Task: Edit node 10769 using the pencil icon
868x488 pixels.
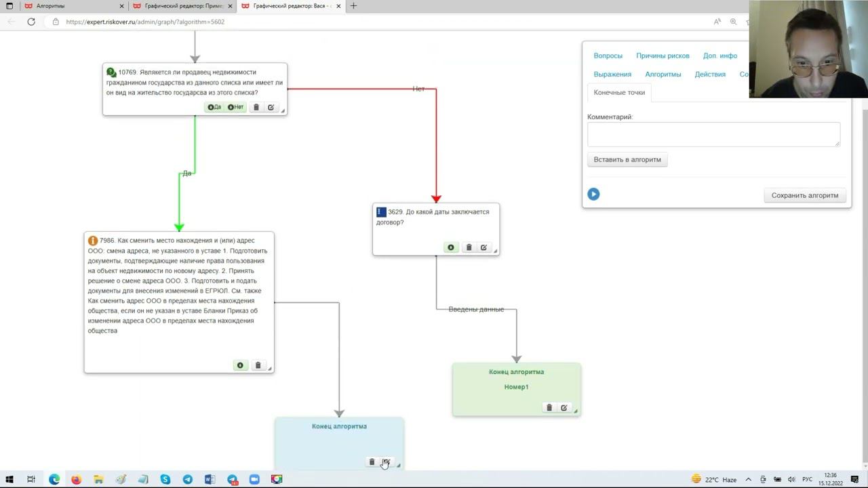Action: tap(271, 107)
